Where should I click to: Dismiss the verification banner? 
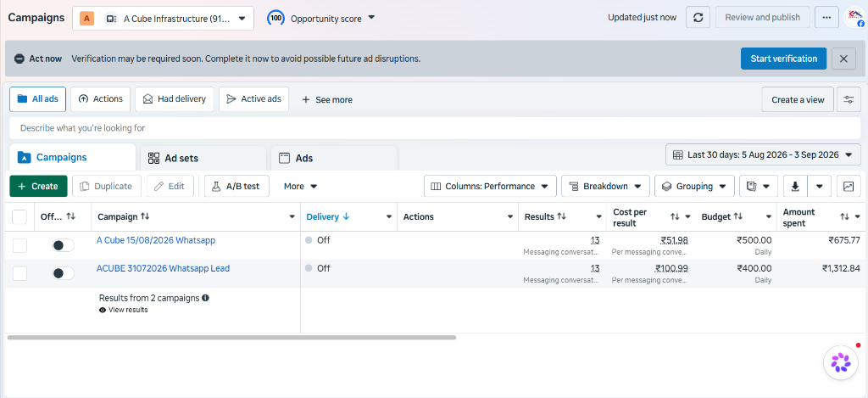click(843, 59)
